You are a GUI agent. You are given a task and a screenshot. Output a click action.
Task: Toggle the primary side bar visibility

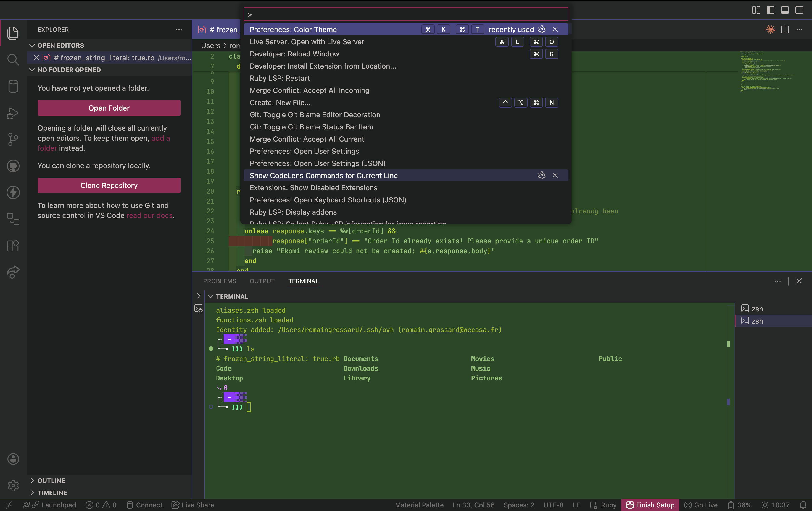(770, 10)
